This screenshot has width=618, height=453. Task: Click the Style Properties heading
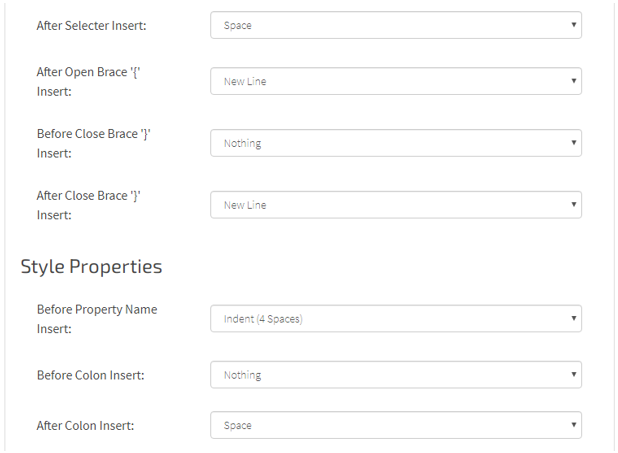[x=91, y=267]
